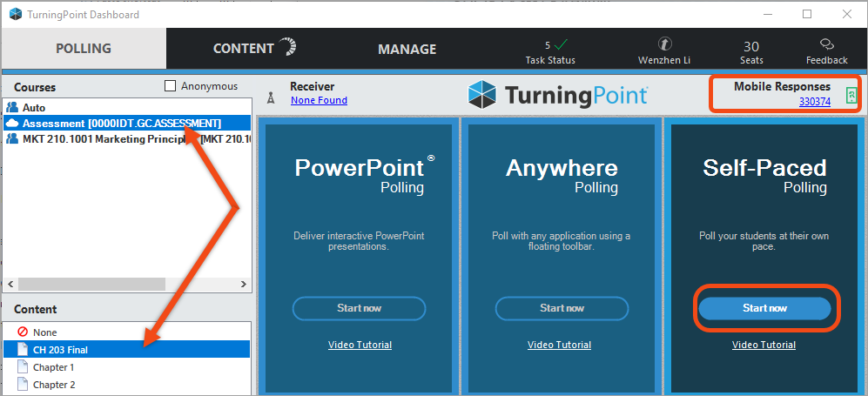The height and width of the screenshot is (396, 868).
Task: Select None in Content list
Action: coord(127,332)
